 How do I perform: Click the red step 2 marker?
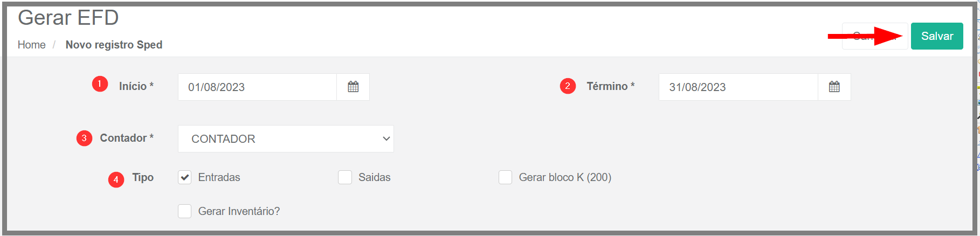point(568,86)
